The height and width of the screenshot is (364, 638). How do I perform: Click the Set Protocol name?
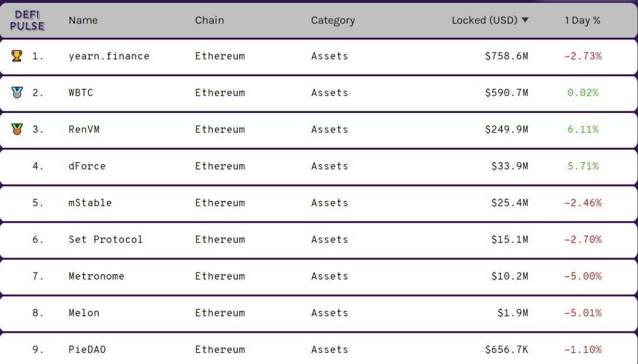click(x=106, y=239)
